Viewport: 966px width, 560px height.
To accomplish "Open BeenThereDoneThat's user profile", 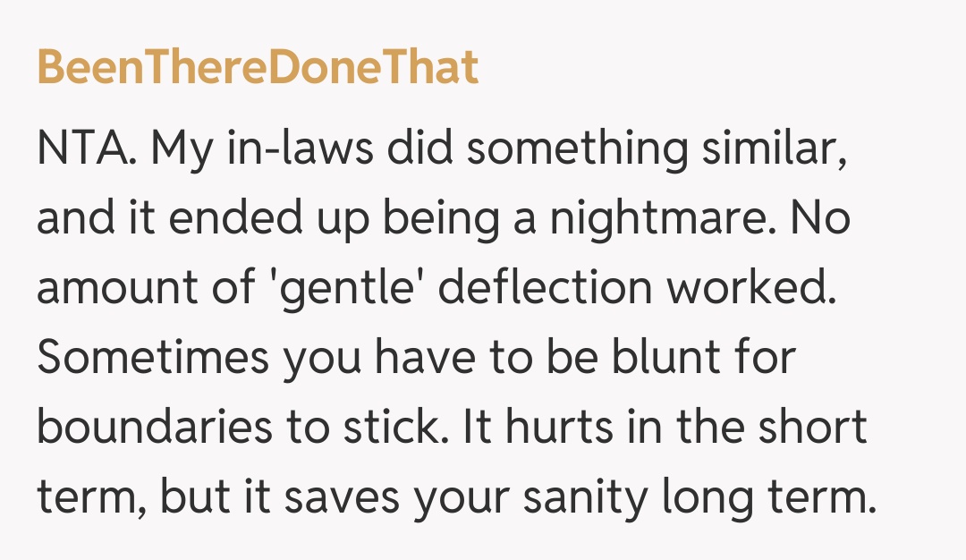I will click(x=258, y=68).
